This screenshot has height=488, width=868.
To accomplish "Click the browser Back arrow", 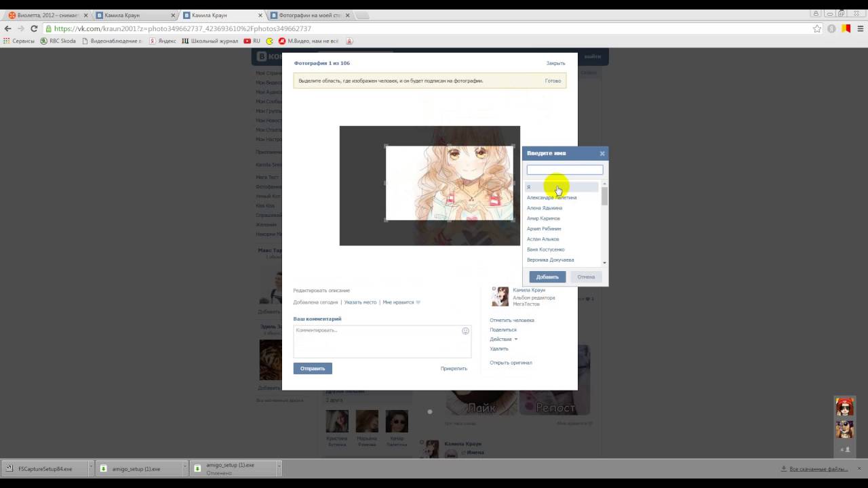I will [8, 28].
